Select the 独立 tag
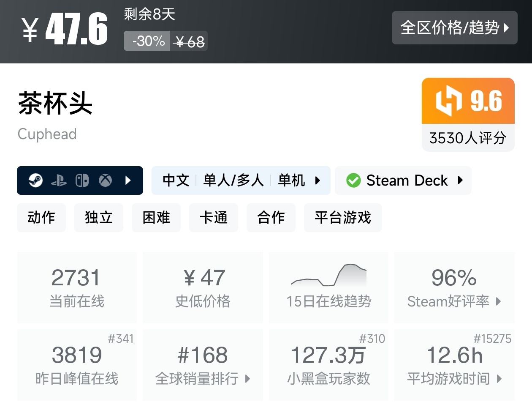 [99, 217]
